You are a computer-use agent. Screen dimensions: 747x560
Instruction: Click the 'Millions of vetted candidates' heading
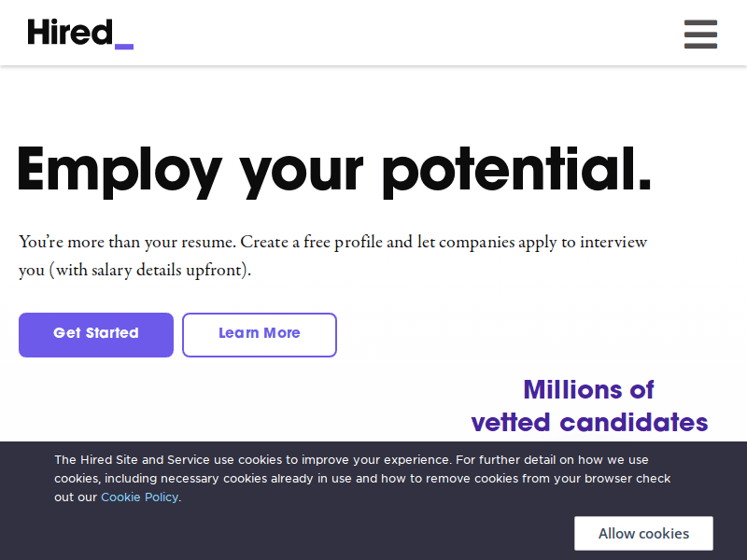[x=589, y=406]
